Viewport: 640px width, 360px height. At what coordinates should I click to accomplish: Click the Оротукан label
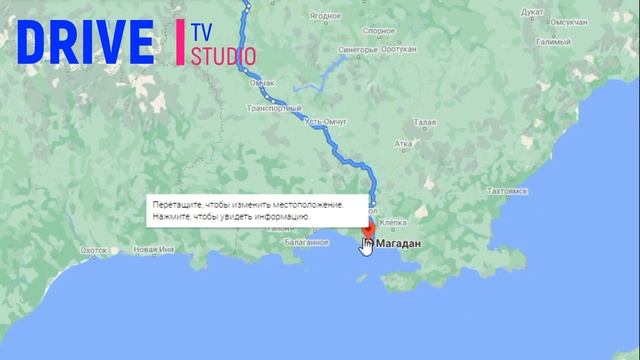click(398, 49)
